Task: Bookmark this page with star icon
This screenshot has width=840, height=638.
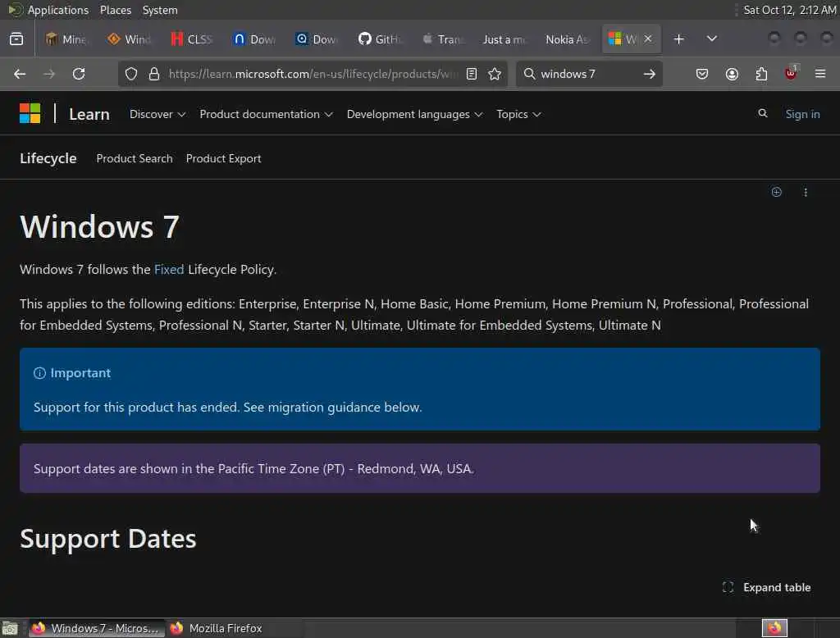Action: click(495, 74)
